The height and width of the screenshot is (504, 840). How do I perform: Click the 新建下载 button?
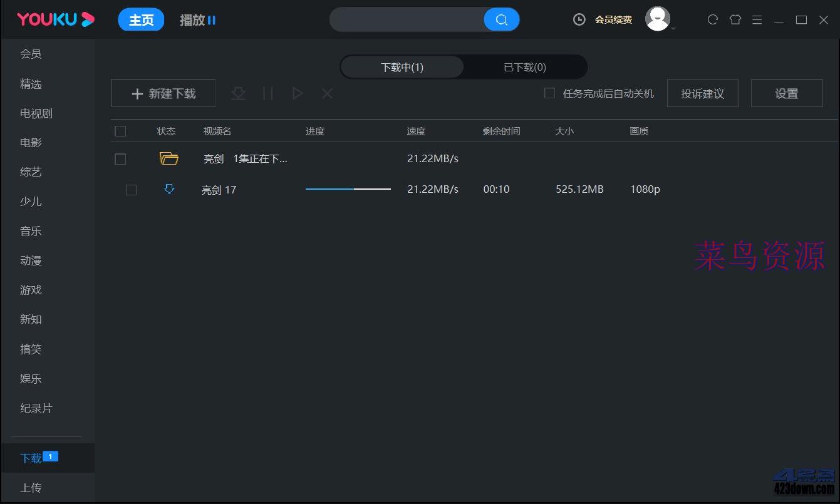point(163,93)
